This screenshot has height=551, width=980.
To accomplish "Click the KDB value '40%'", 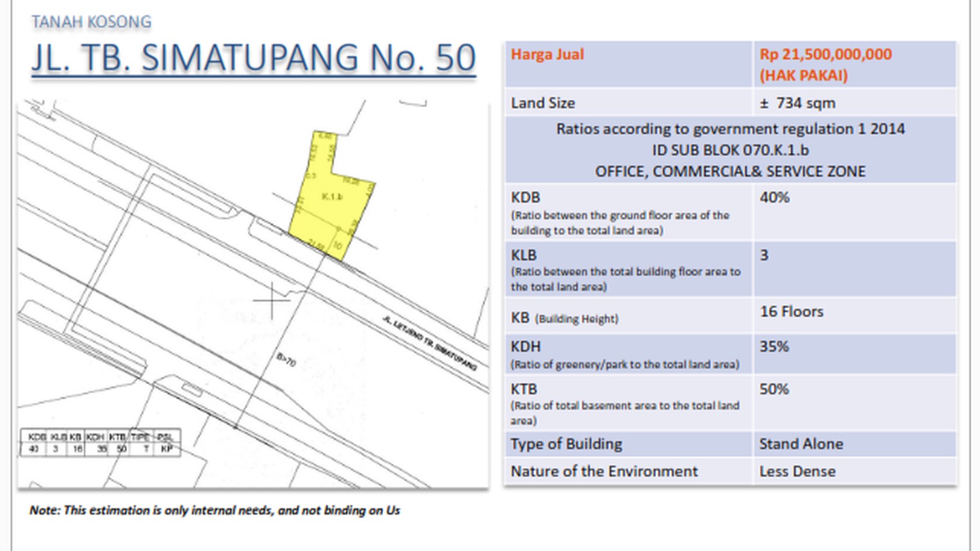I will coord(774,198).
